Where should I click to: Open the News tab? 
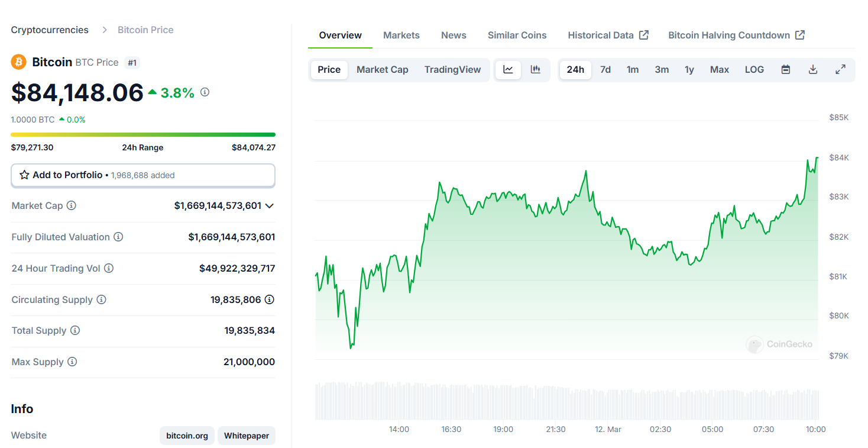coord(454,36)
